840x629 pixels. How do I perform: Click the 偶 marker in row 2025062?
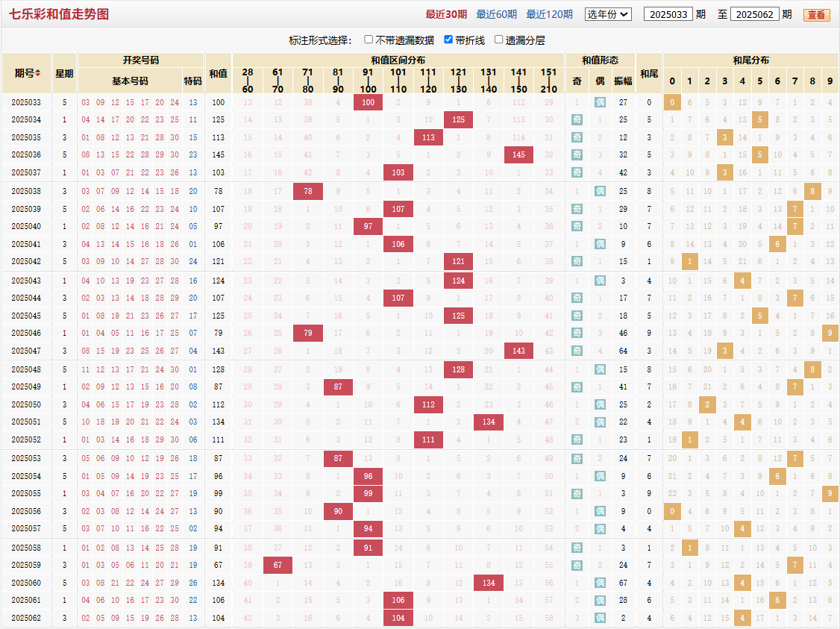click(600, 619)
